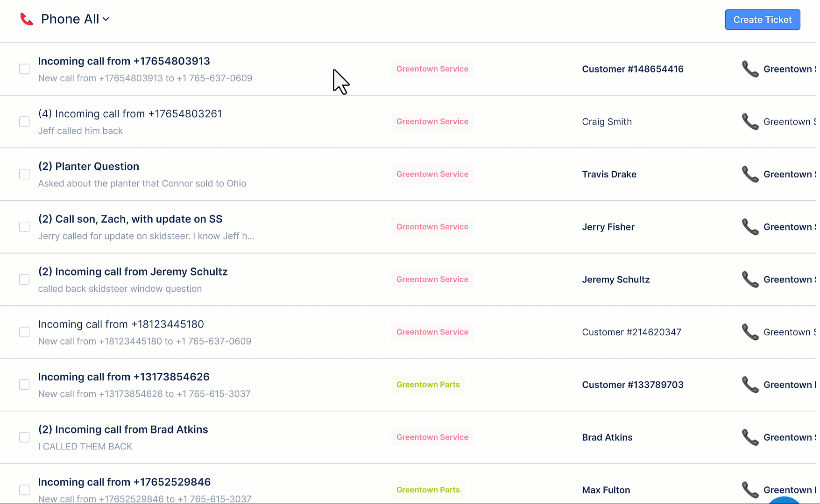The height and width of the screenshot is (504, 820).
Task: Click phone icon in Jeremy Schultz row
Action: tap(750, 280)
